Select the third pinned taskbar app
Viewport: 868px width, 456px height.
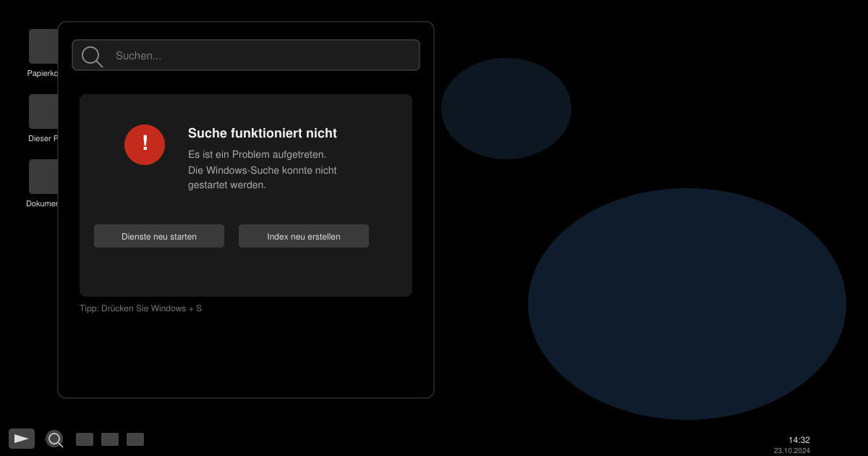point(135,439)
